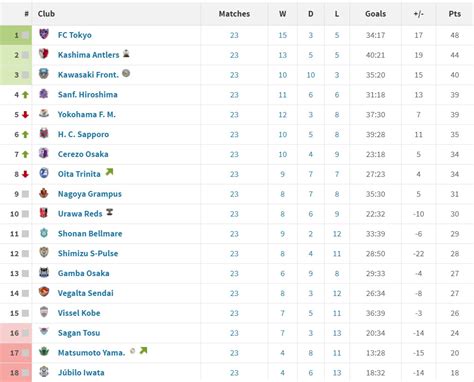
Task: Click the Kashima Antlers club crest
Action: [x=44, y=54]
